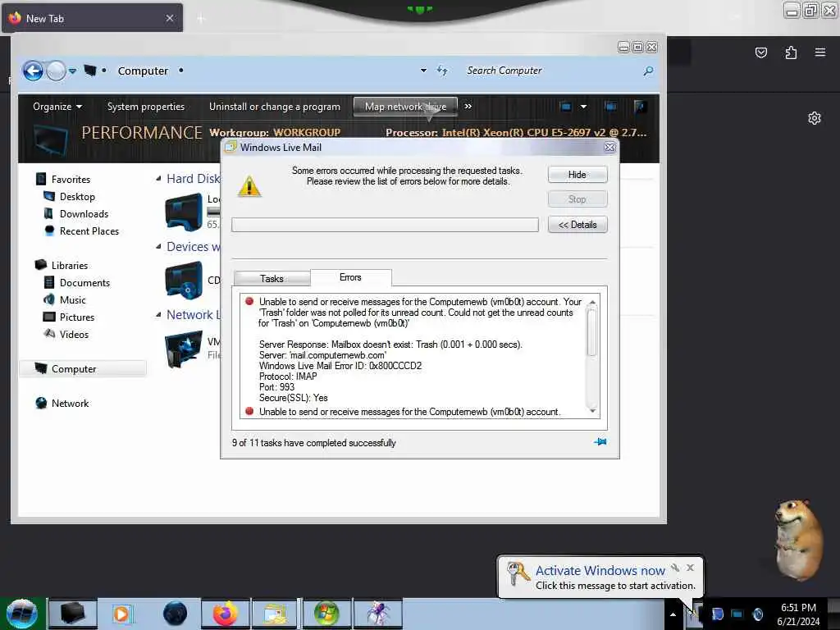
Task: Open recent pages dropdown beside Forward arrow
Action: 72,71
